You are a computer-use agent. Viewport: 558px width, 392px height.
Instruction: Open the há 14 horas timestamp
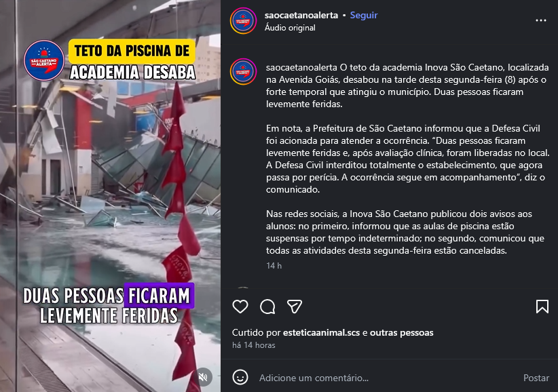254,345
